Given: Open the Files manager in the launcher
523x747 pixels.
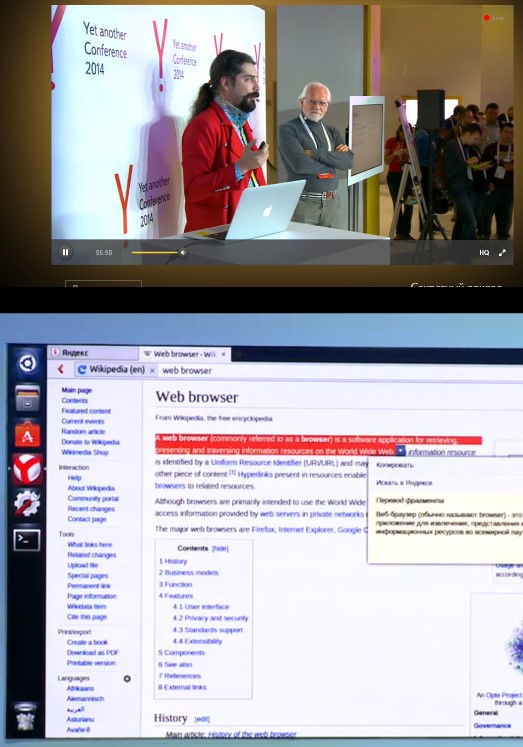Looking at the screenshot, I should 27,397.
